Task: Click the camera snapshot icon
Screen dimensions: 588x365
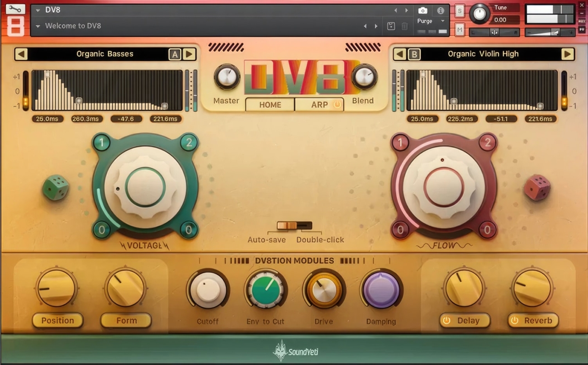Action: point(422,10)
